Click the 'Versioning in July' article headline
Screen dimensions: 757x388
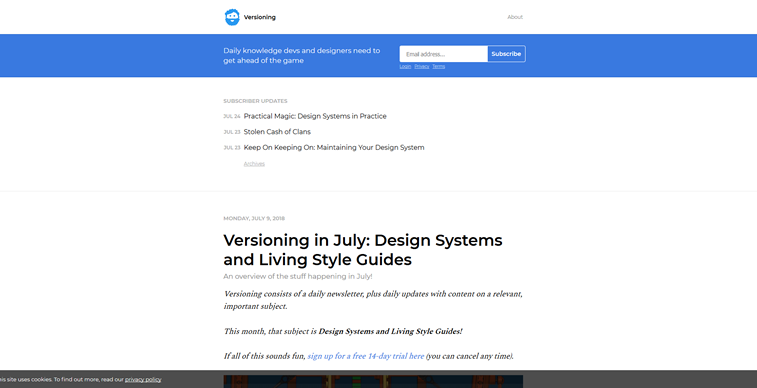point(363,249)
